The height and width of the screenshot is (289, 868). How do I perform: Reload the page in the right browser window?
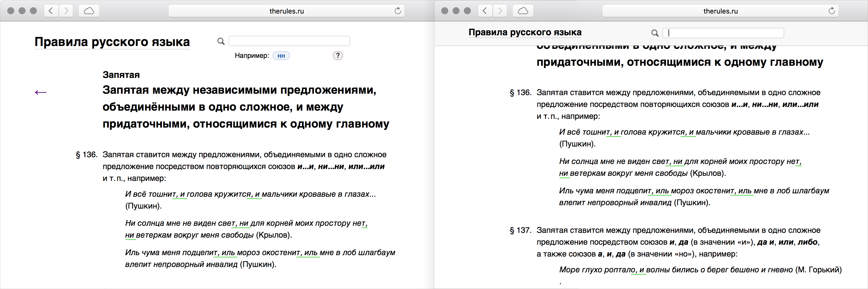832,11
